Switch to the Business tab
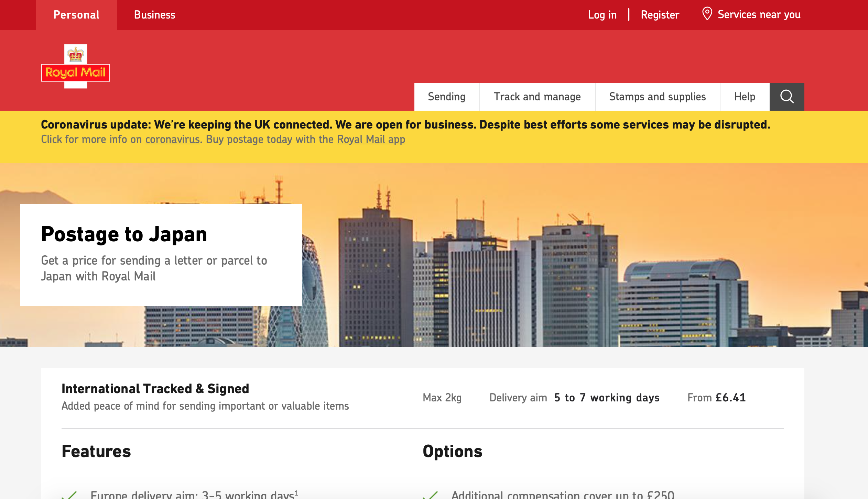868x499 pixels. pyautogui.click(x=154, y=15)
